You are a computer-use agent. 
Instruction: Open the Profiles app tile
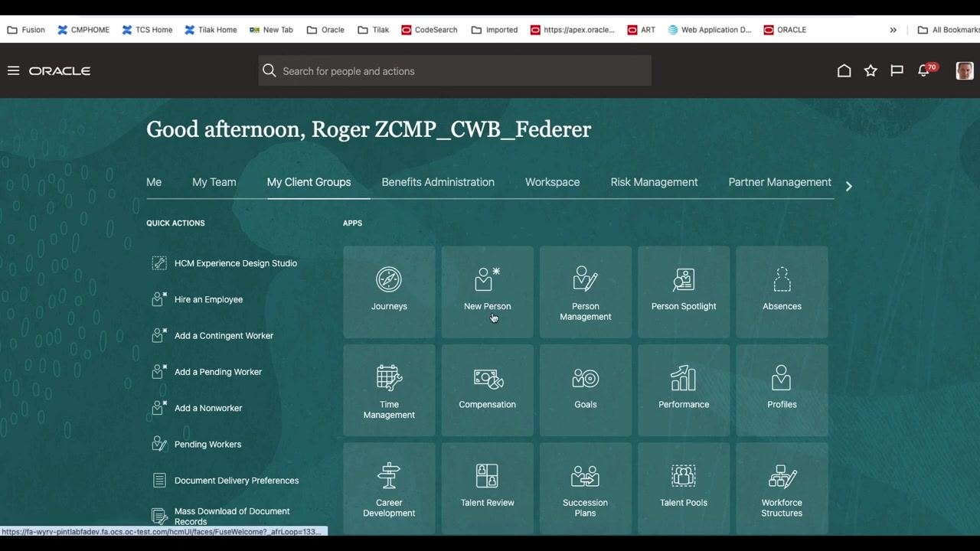tap(782, 390)
